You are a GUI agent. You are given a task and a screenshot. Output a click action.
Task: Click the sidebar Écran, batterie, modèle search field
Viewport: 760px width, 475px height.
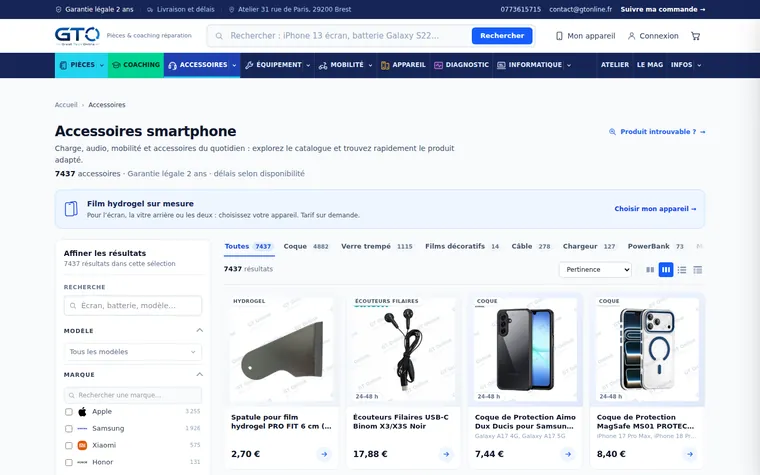(133, 306)
